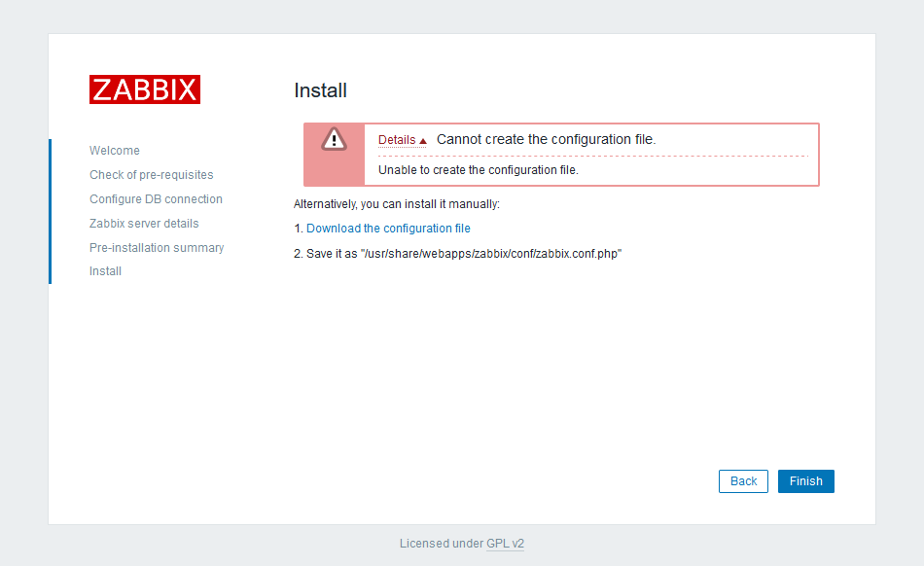Click the zabbix.conf.php save path text

[491, 254]
